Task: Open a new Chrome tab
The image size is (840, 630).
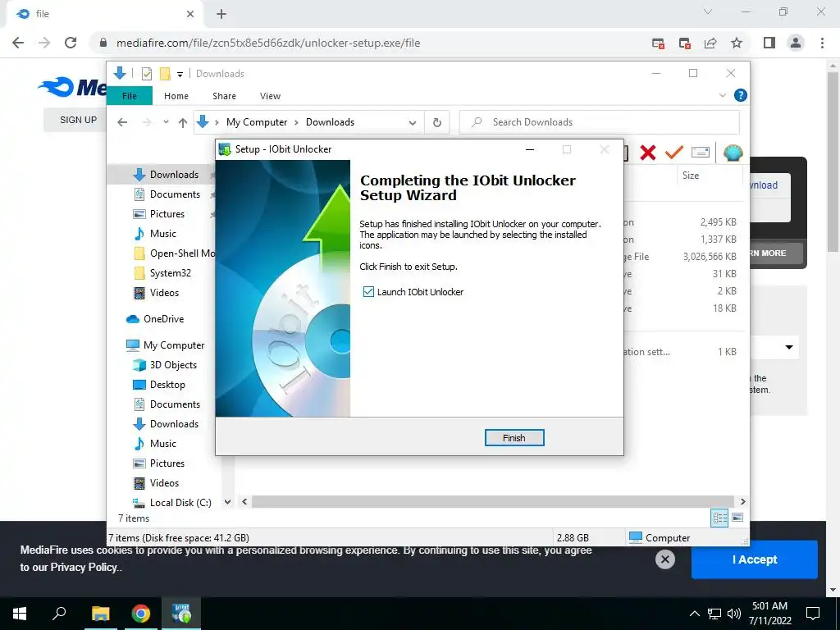Action: (221, 14)
